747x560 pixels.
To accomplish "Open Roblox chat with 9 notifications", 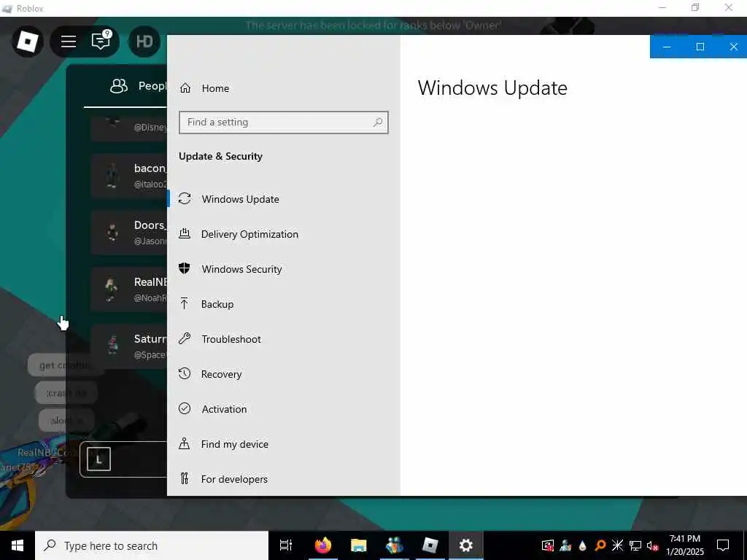I will pyautogui.click(x=101, y=41).
